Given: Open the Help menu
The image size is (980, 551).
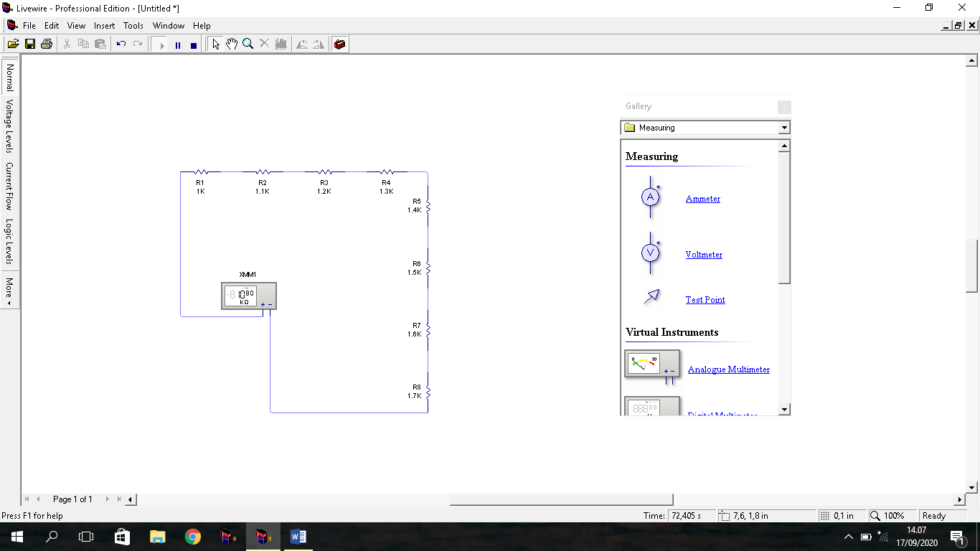Looking at the screenshot, I should pyautogui.click(x=202, y=26).
